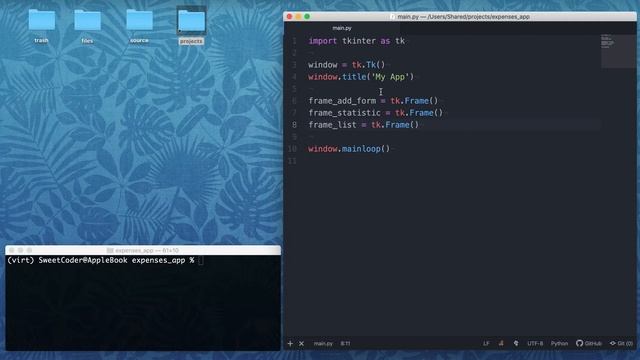Viewport: 640px width, 360px height.
Task: Click 'tkinter' on line 1
Action: 359,41
